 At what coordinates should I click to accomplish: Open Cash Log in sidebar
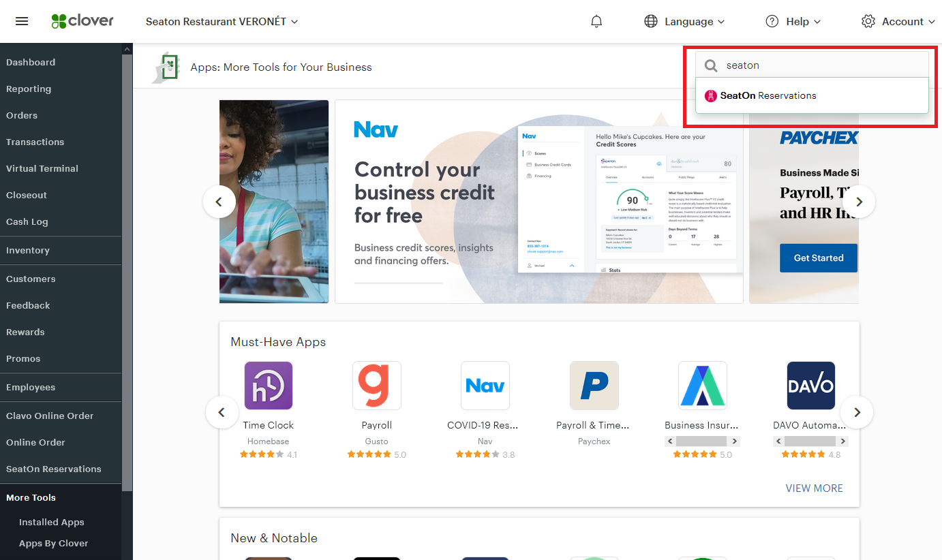[x=27, y=221]
